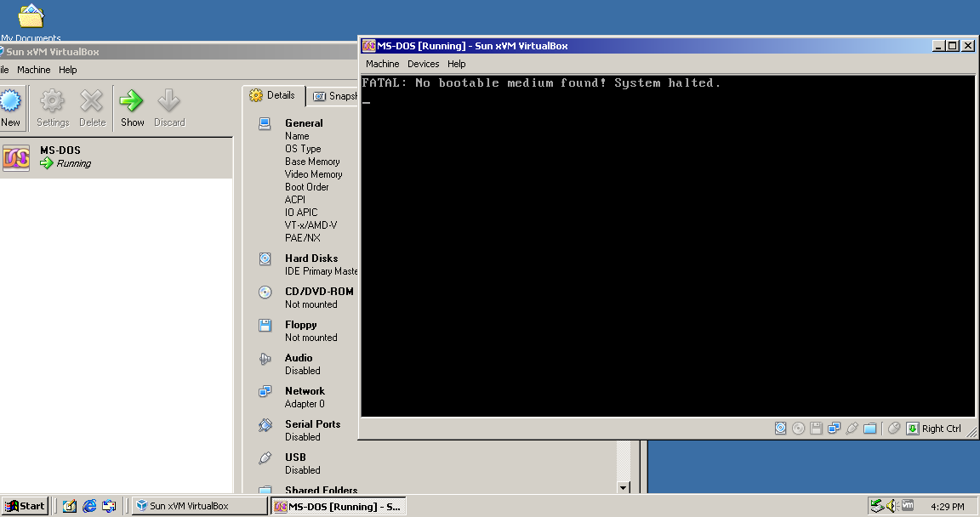
Task: Click shared folders icon in VM status bar
Action: (870, 429)
